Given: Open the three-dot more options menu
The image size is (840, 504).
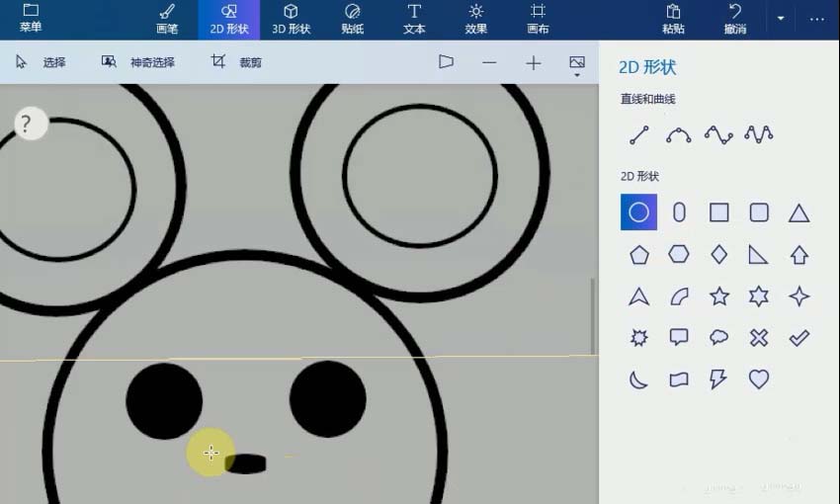Looking at the screenshot, I should [817, 20].
